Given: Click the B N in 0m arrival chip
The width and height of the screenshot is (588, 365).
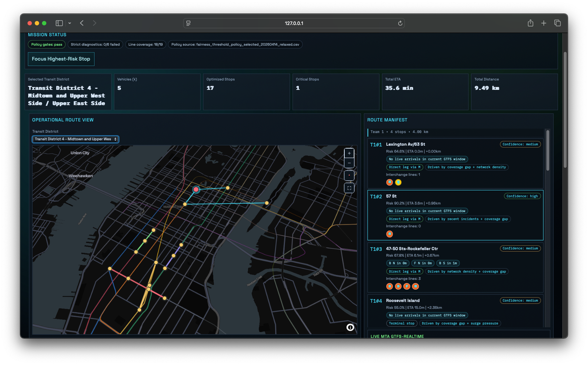Looking at the screenshot, I should [x=398, y=263].
